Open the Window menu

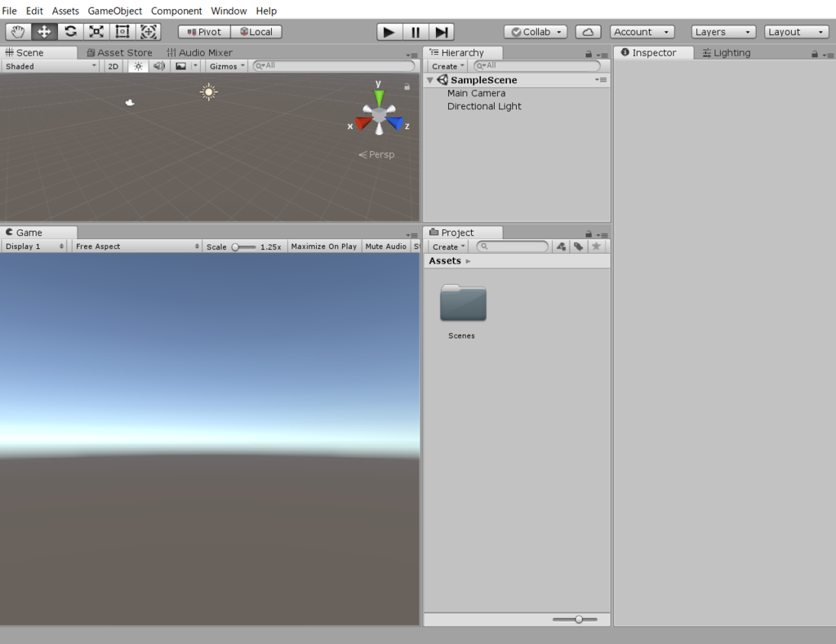click(229, 11)
